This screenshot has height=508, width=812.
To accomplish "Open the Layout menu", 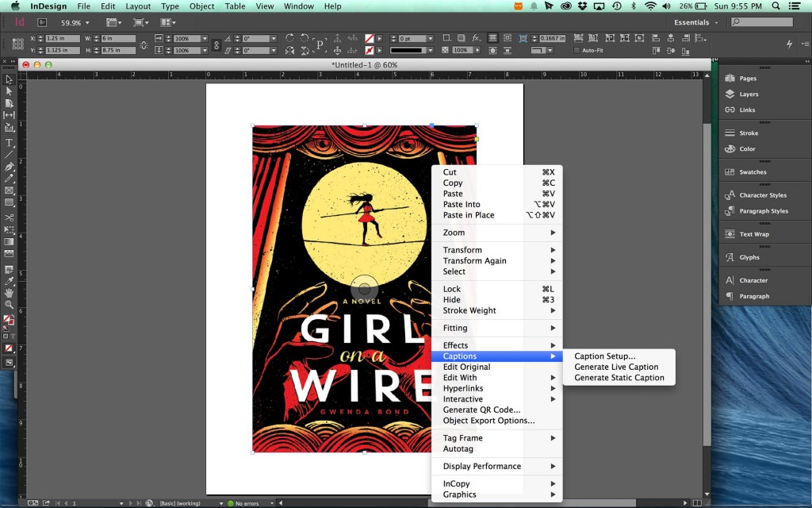I will [x=138, y=6].
